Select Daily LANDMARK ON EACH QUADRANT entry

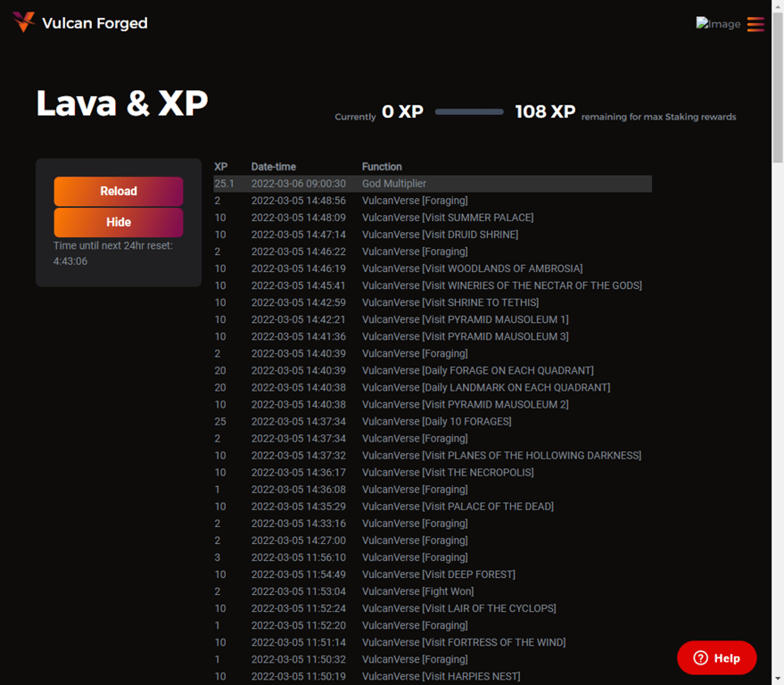click(x=486, y=387)
